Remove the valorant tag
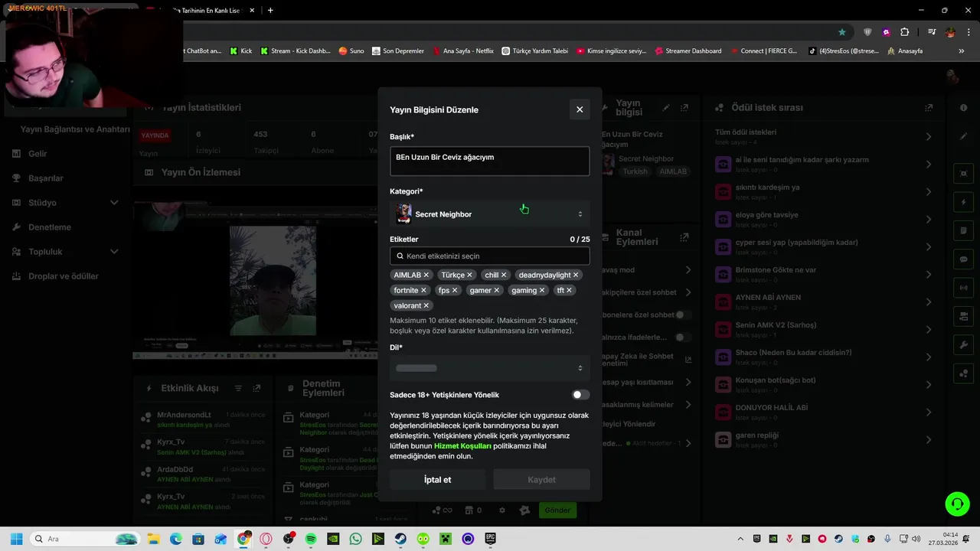 coord(426,305)
